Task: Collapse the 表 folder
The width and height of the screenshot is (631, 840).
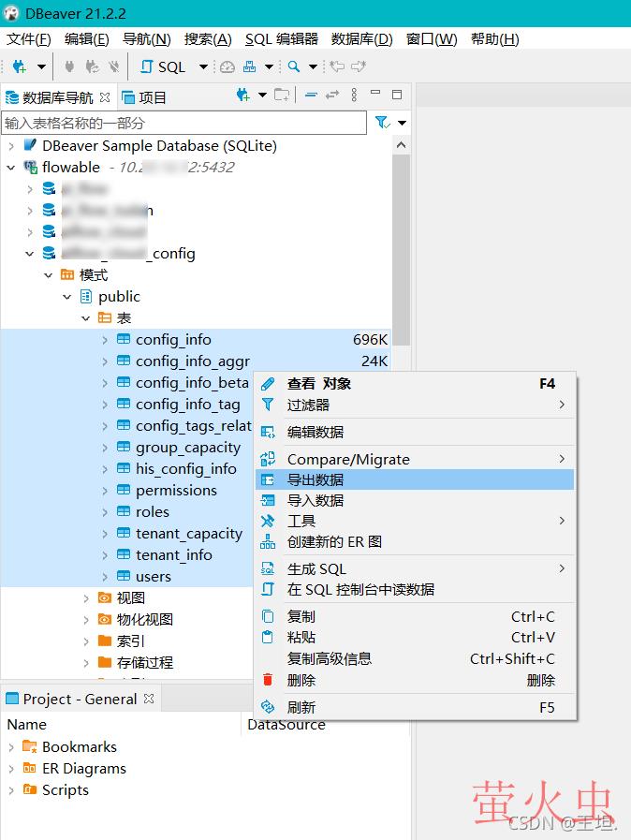Action: click(x=86, y=318)
